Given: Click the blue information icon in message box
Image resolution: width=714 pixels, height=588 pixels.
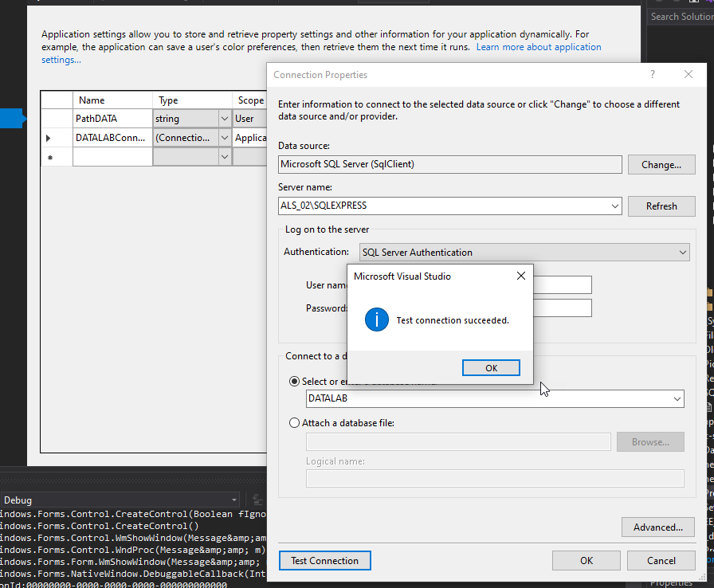Looking at the screenshot, I should coord(377,319).
